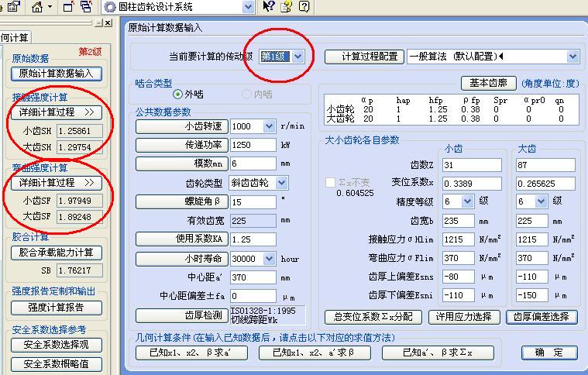588x375 pixels.
Task: Edit the 中心距偏差±fa field
Action: click(253, 296)
